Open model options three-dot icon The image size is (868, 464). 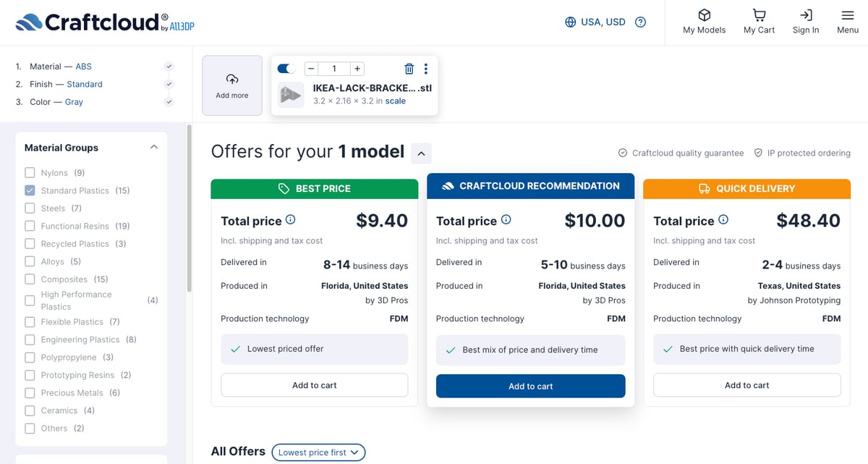(425, 69)
